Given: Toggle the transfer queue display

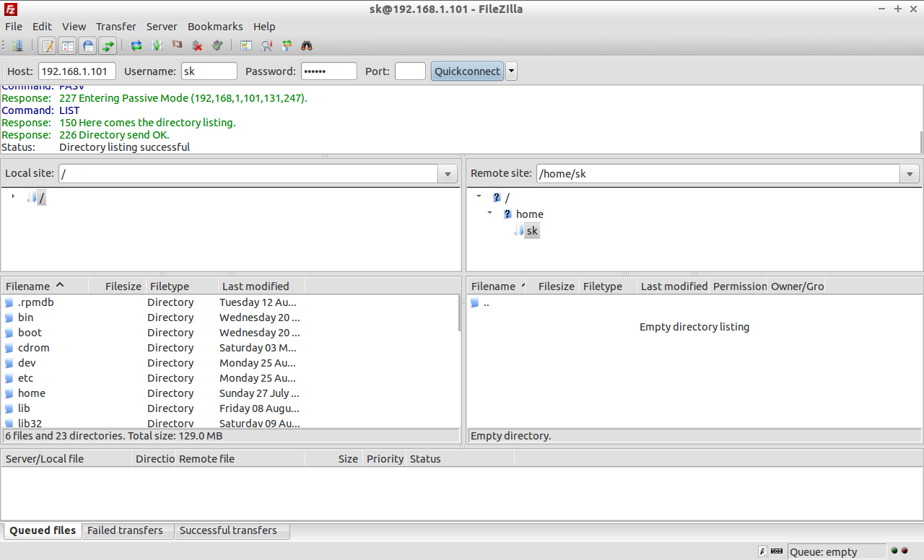Looking at the screenshot, I should tap(108, 45).
